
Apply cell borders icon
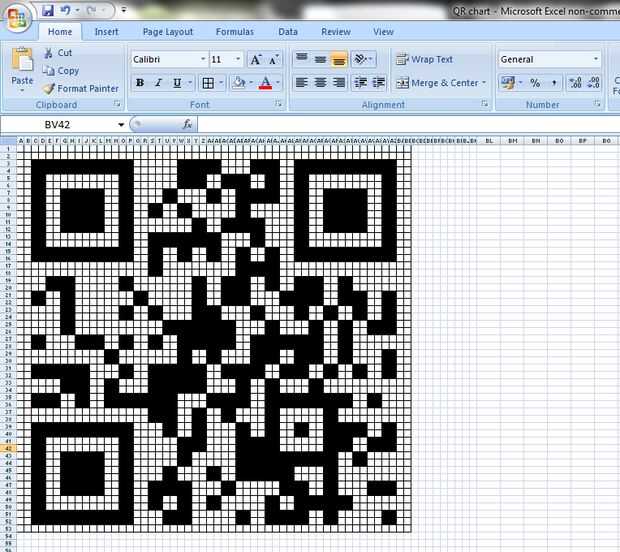tap(208, 83)
